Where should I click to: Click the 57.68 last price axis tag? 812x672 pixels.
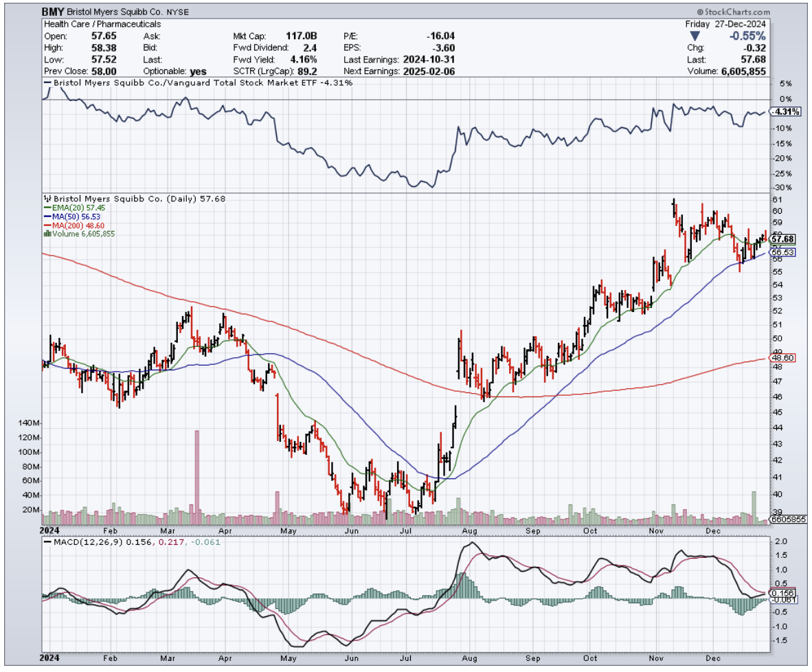pos(783,239)
